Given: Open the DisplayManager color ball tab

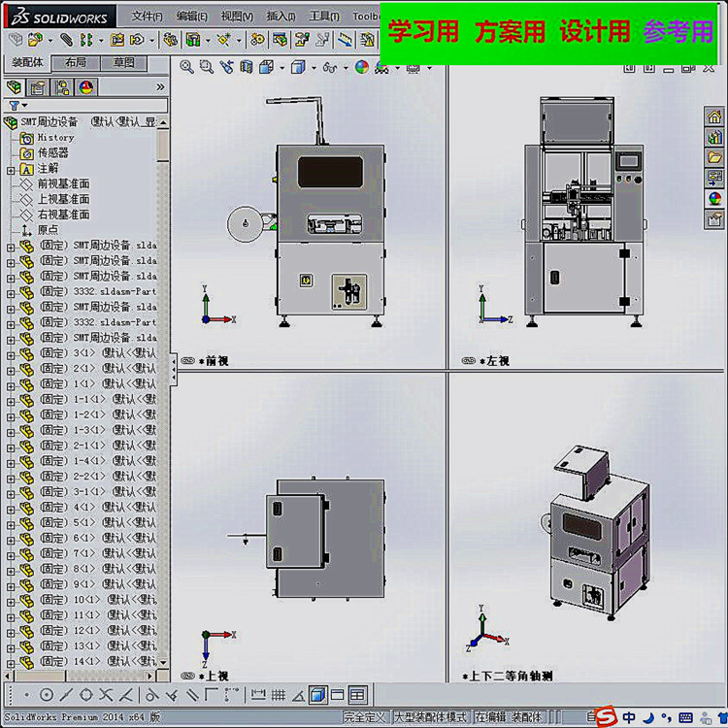Looking at the screenshot, I should [85, 87].
